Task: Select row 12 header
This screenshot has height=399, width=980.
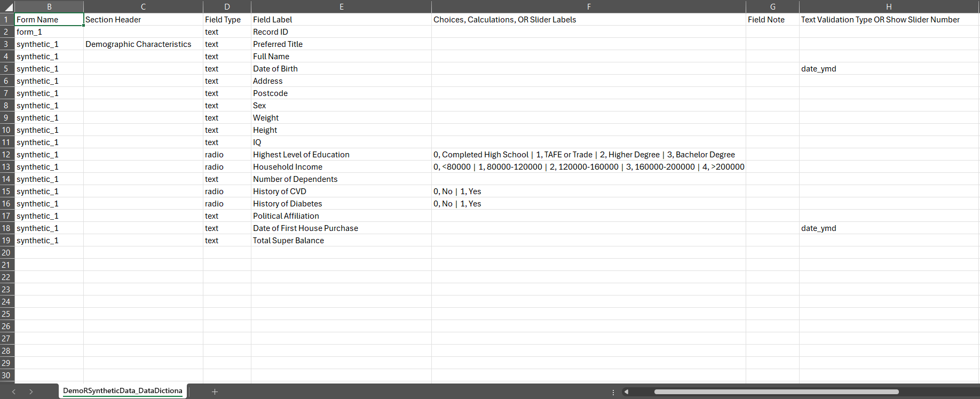Action: [6, 155]
